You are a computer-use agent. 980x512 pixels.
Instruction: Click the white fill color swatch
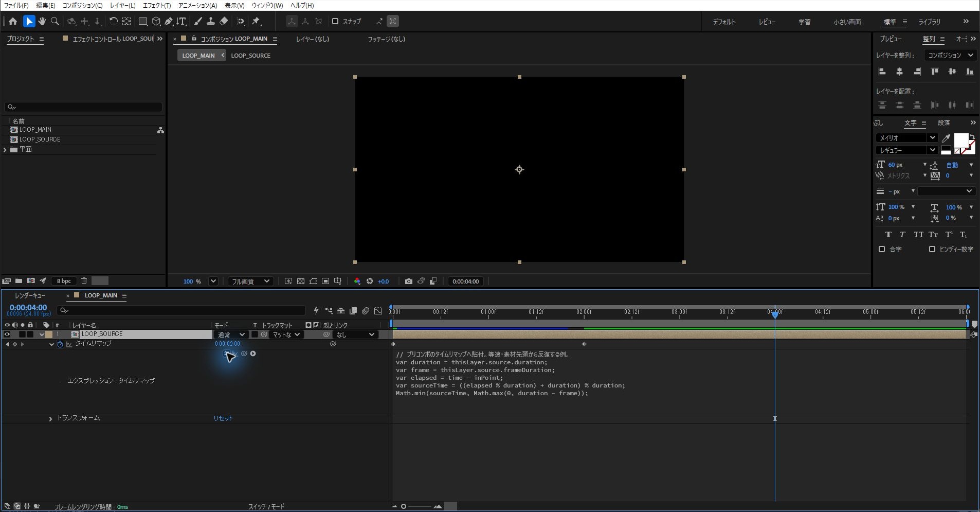[961, 140]
